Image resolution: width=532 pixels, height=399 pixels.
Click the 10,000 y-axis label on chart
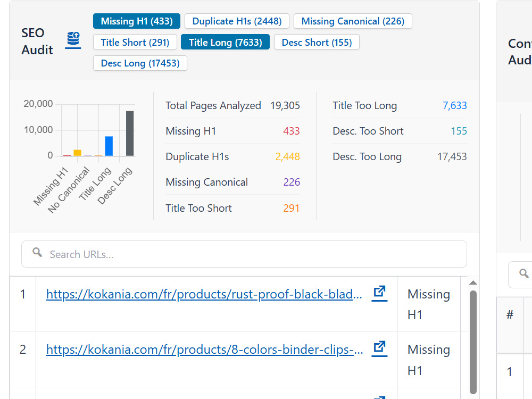click(x=38, y=130)
